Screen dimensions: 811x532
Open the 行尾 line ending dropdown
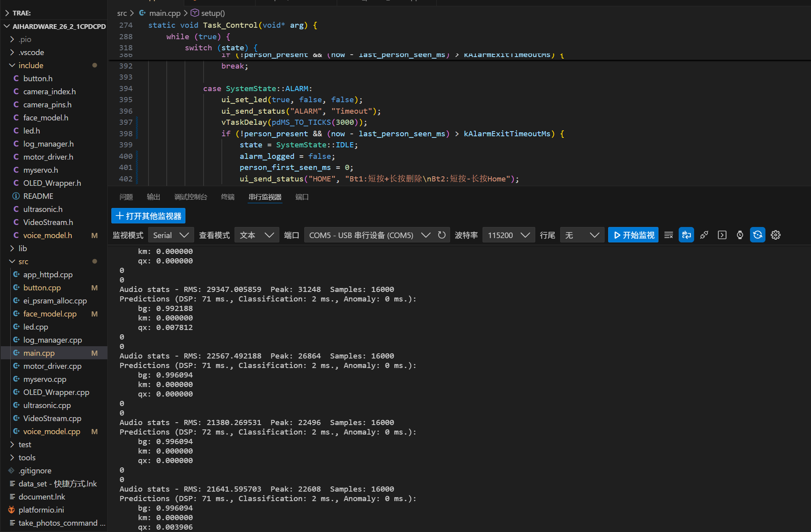(x=582, y=235)
